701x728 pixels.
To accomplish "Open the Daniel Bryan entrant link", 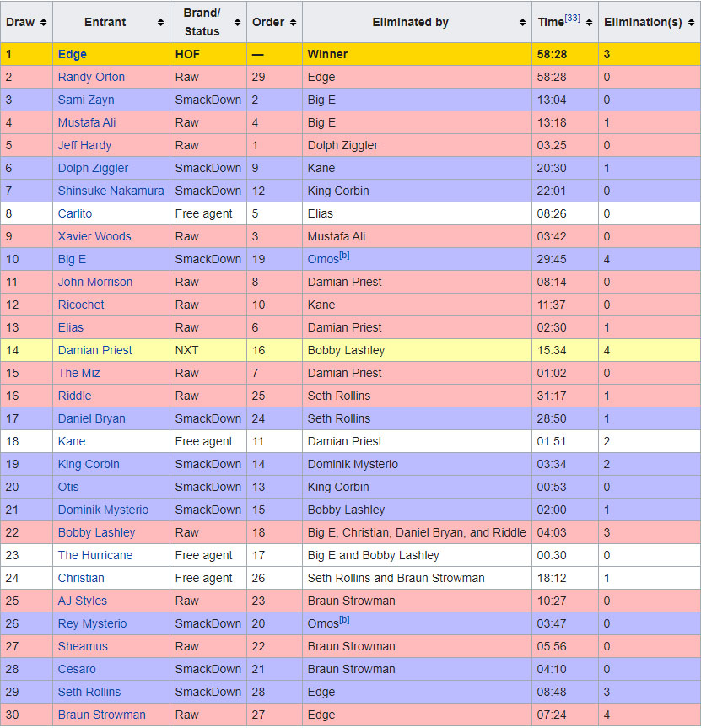I will point(91,418).
